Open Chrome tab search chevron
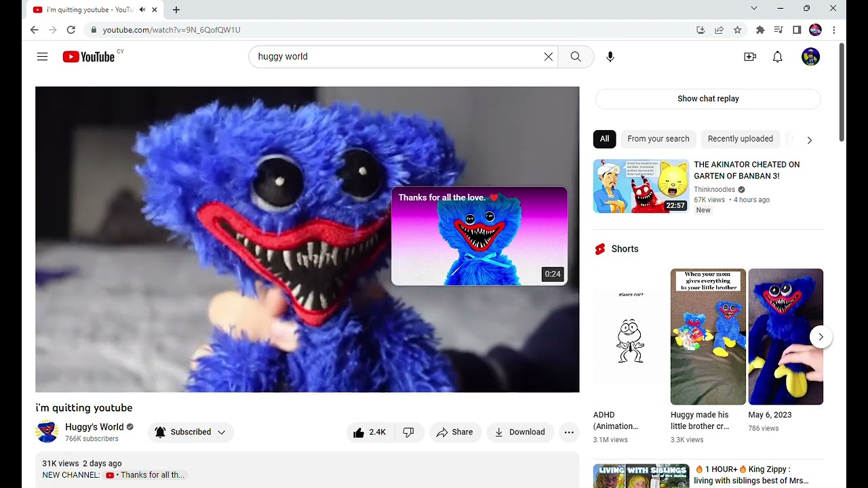Viewport: 868px width, 488px height. tap(754, 8)
